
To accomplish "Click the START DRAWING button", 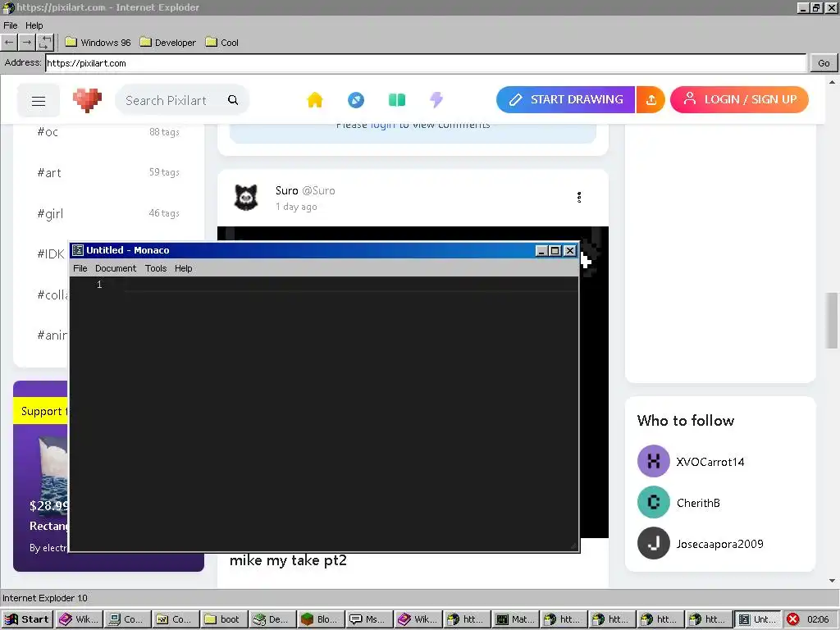I will (566, 99).
